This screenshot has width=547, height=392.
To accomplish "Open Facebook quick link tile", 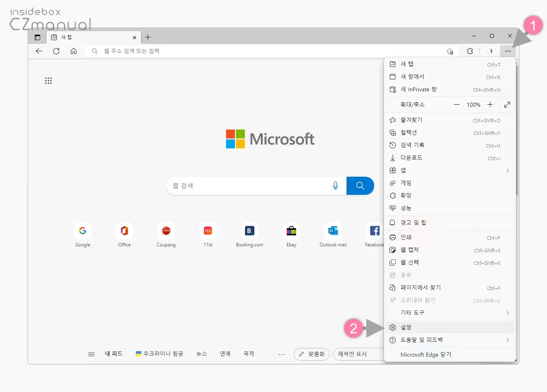I will pyautogui.click(x=375, y=235).
